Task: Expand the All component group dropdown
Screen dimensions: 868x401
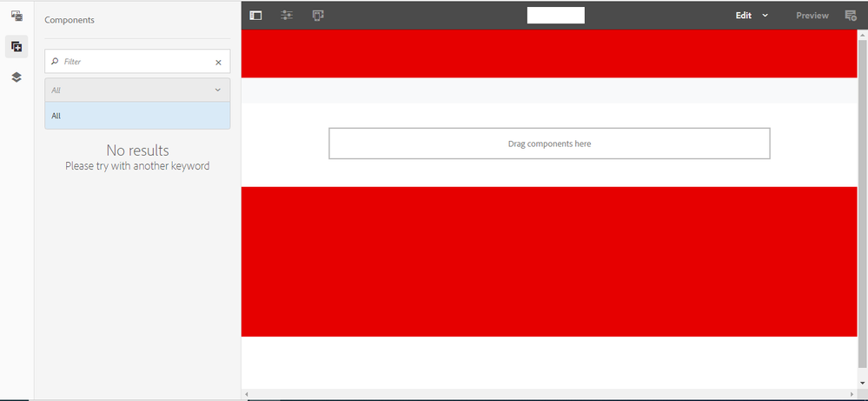Action: tap(137, 90)
